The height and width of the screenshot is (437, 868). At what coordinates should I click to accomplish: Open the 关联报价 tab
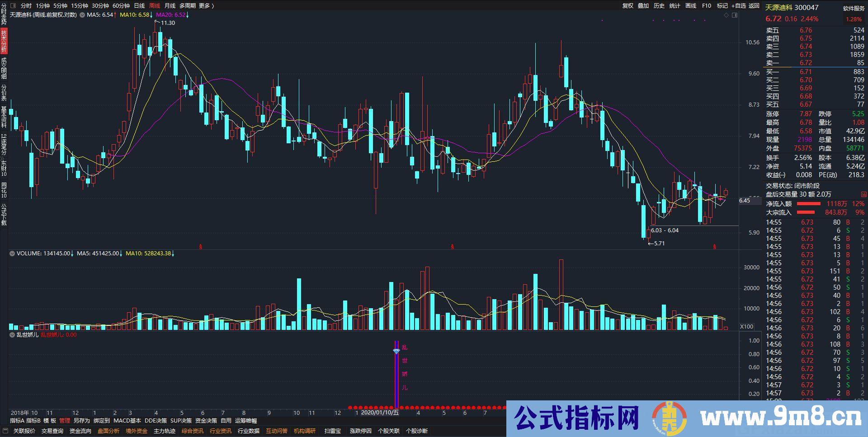click(x=24, y=431)
